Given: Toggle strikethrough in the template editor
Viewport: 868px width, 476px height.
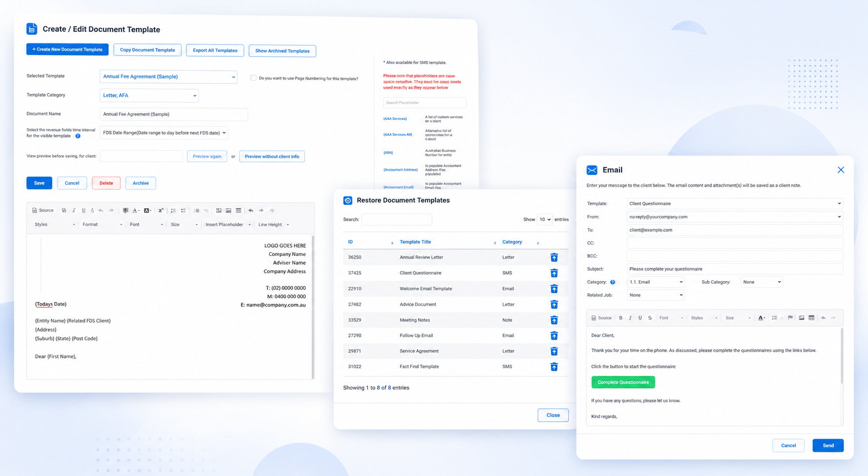Looking at the screenshot, I should tap(92, 210).
